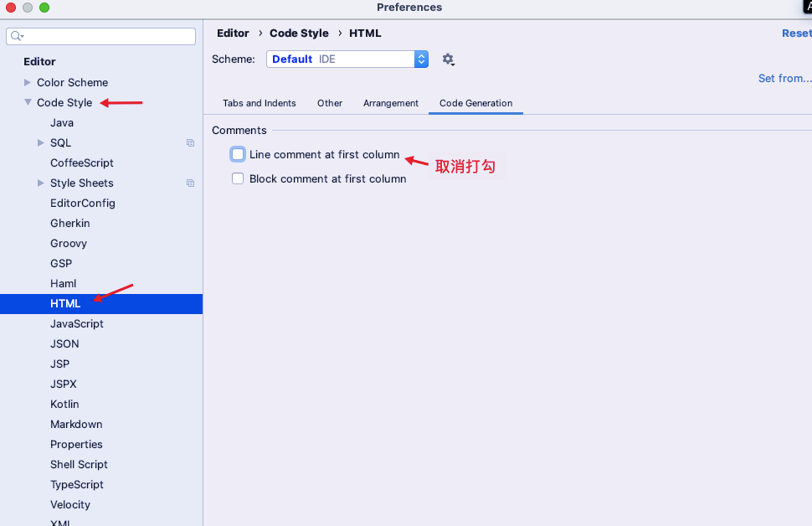This screenshot has width=812, height=526.
Task: Toggle Block comment at first column checkbox
Action: tap(238, 178)
